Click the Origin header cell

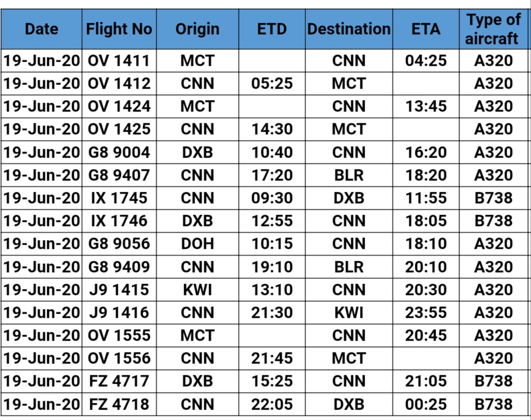click(198, 29)
